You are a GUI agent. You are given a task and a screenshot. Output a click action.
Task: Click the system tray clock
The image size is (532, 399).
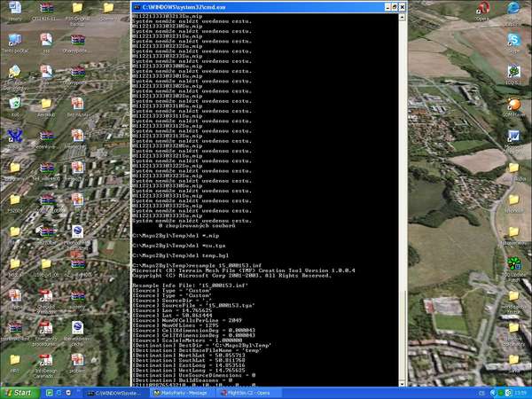coord(522,393)
